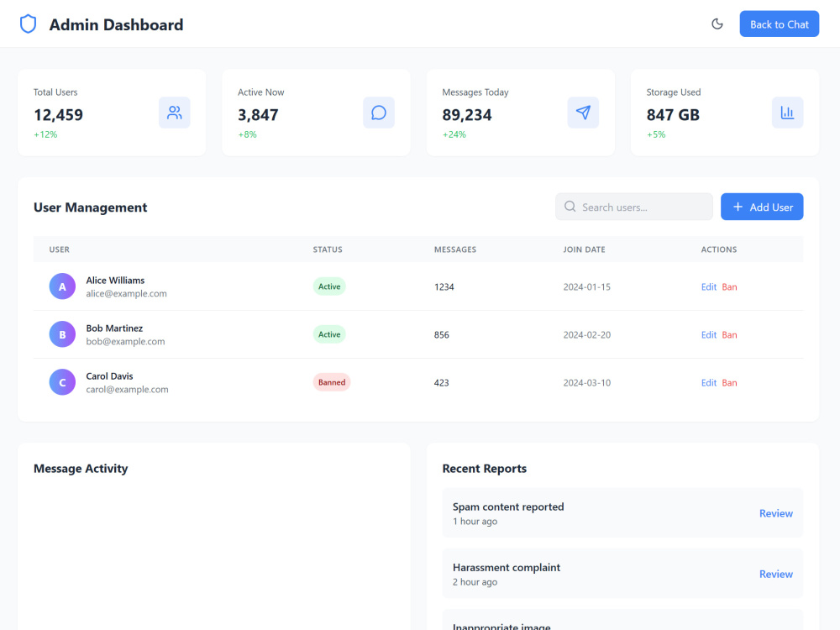Edit the Carol Davis user
840x630 pixels.
(x=708, y=382)
